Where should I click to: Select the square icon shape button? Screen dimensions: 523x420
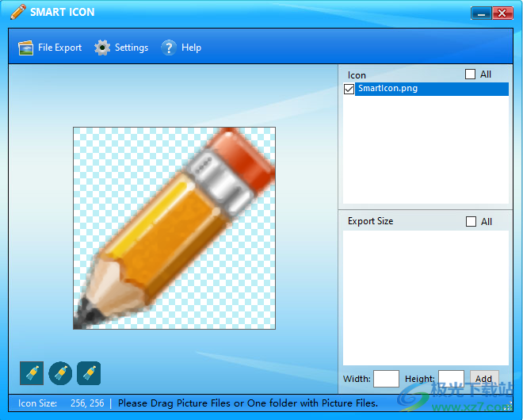click(x=32, y=373)
